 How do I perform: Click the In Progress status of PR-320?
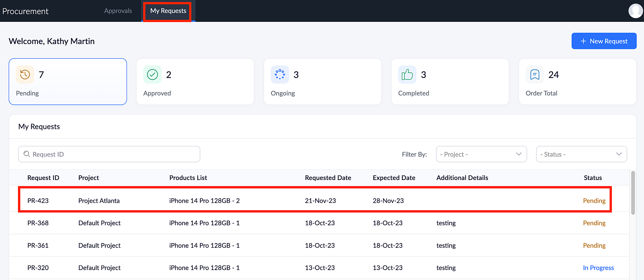[x=598, y=267]
